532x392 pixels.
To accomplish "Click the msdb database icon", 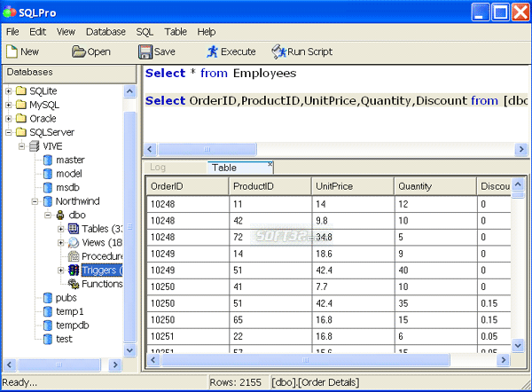I will coord(48,187).
